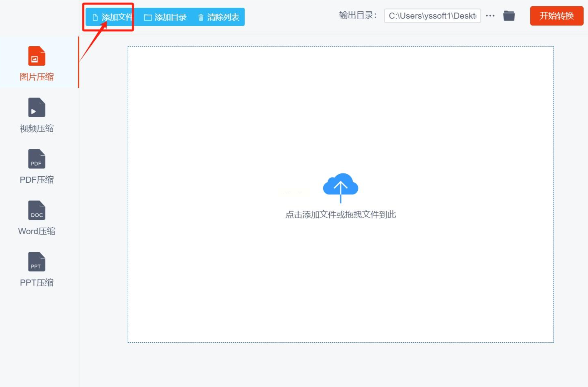The width and height of the screenshot is (588, 387).
Task: Click the folder icon in 添加目录
Action: pyautogui.click(x=148, y=17)
